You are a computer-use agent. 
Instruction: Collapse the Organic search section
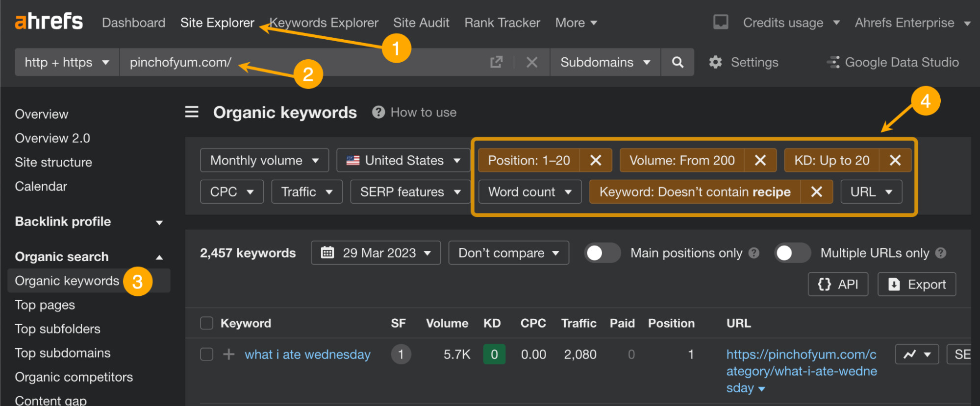88,257
